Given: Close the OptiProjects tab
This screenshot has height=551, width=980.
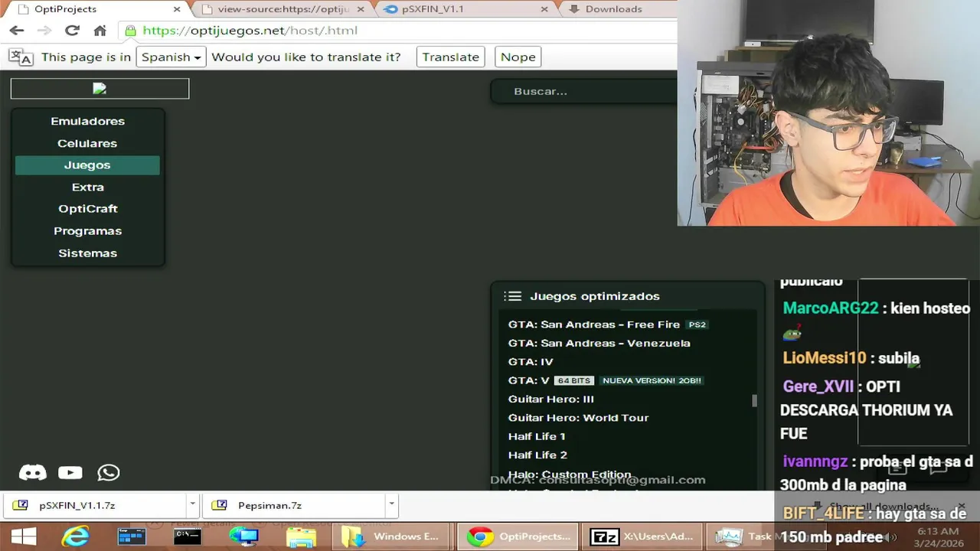Looking at the screenshot, I should [177, 9].
